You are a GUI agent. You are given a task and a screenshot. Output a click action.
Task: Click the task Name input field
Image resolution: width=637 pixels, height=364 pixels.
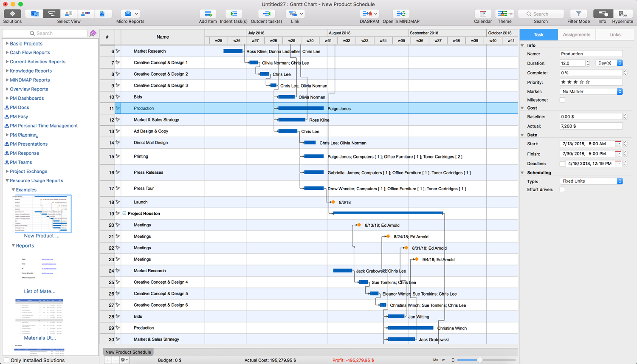(591, 54)
